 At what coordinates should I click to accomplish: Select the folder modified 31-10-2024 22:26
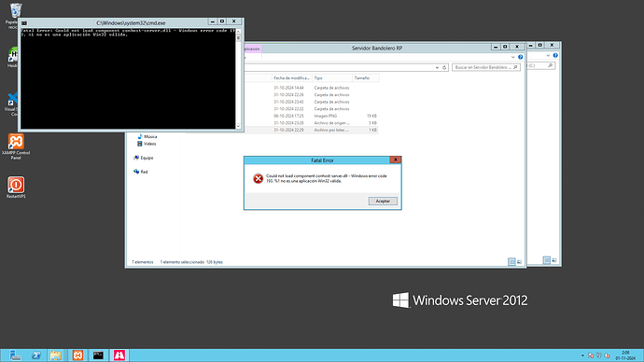(x=312, y=95)
